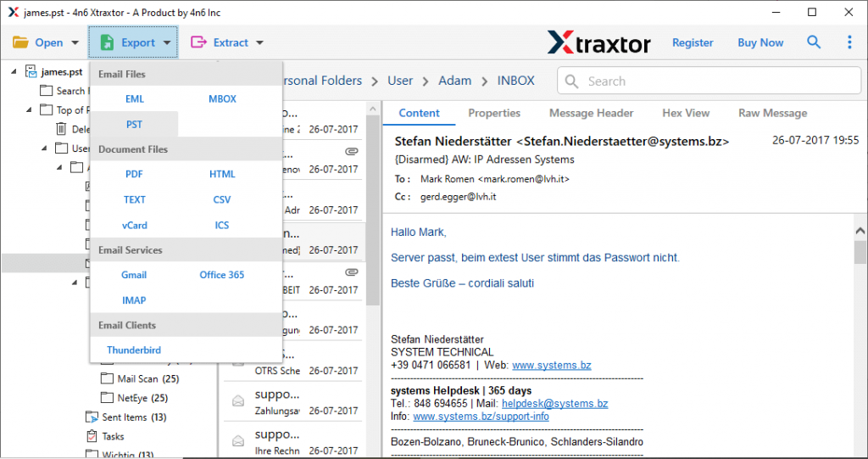Pick Thunderbird in Email Clients section
This screenshot has width=868, height=459.
pos(134,350)
